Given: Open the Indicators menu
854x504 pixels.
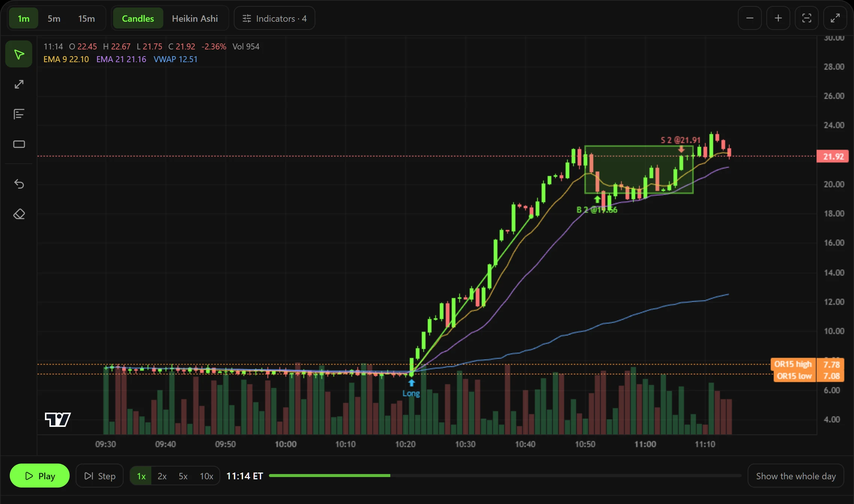Looking at the screenshot, I should 275,18.
